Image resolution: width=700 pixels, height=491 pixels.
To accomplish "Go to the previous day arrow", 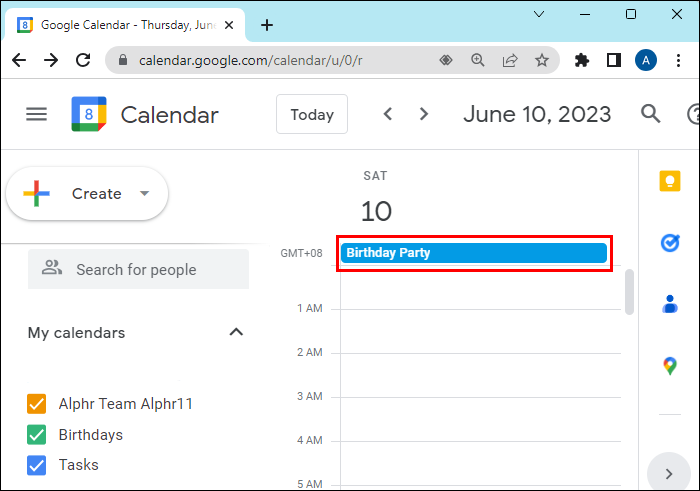I will (388, 114).
